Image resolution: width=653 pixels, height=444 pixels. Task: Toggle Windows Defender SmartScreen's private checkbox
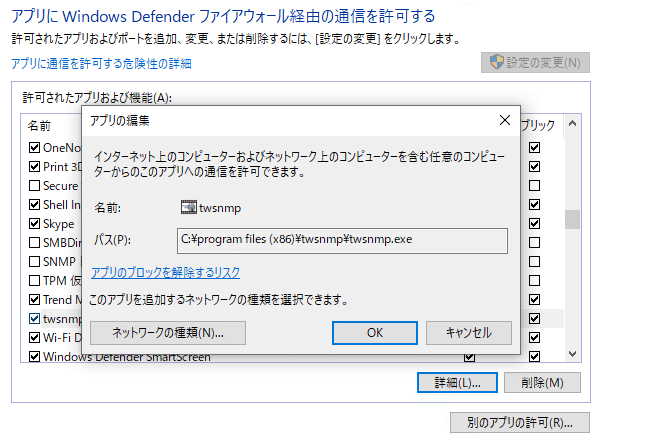[469, 357]
